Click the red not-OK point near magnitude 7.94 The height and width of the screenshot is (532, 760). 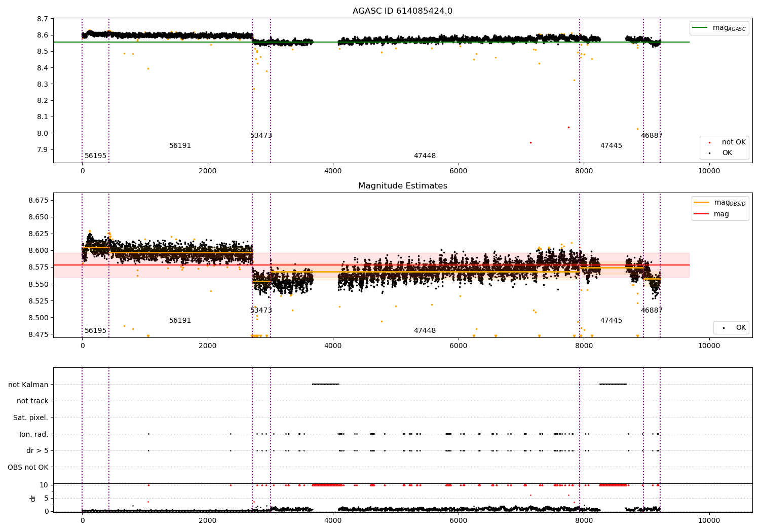tap(530, 142)
